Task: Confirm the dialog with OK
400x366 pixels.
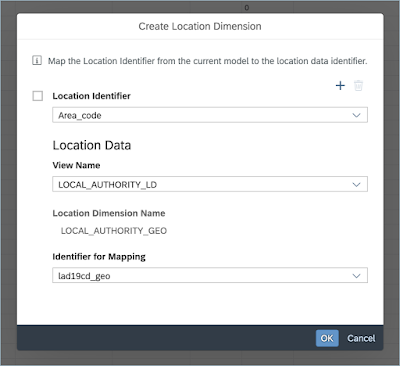Action: (327, 338)
